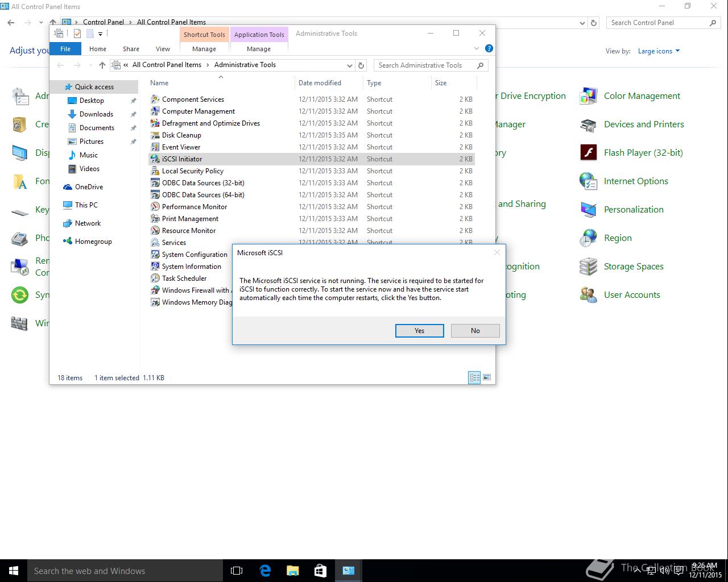Select Defragment and Optimize Drives icon
Screen dimensions: 728x582
click(155, 123)
